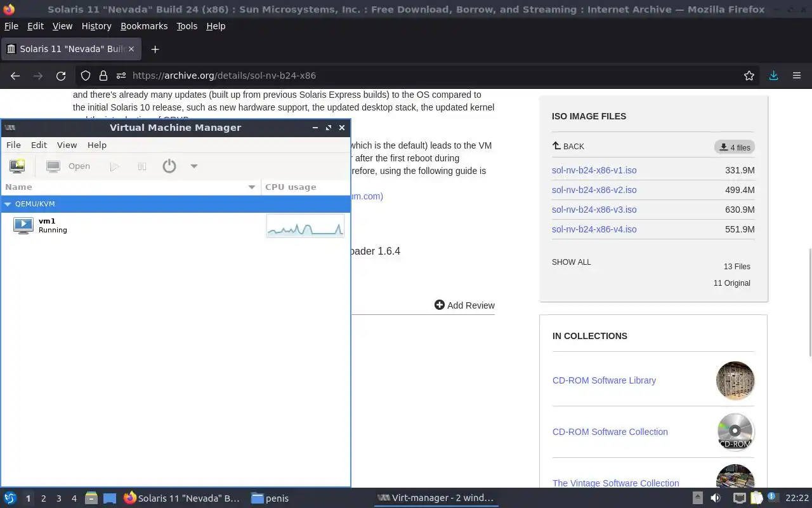
Task: Open Firefox Tools menu
Action: coord(187,26)
